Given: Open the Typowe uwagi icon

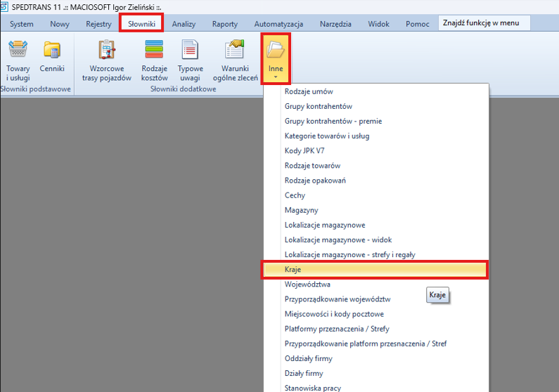Looking at the screenshot, I should [x=190, y=52].
